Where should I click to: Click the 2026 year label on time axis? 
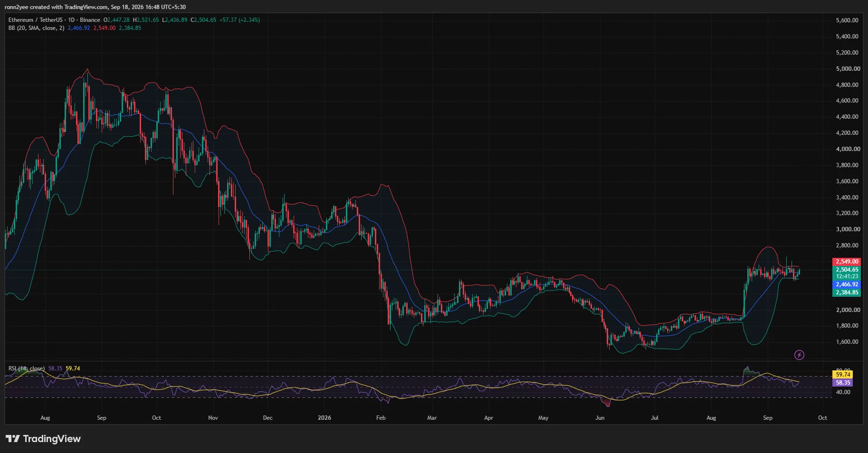pyautogui.click(x=324, y=418)
